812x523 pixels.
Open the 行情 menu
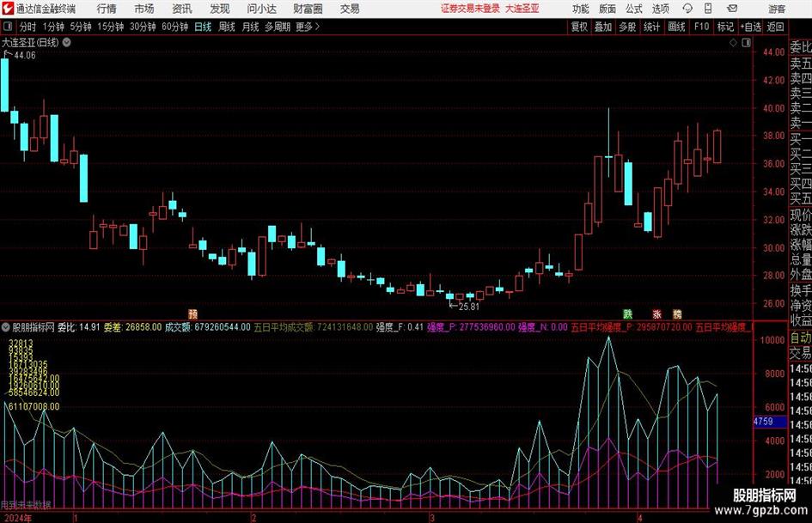[x=107, y=9]
